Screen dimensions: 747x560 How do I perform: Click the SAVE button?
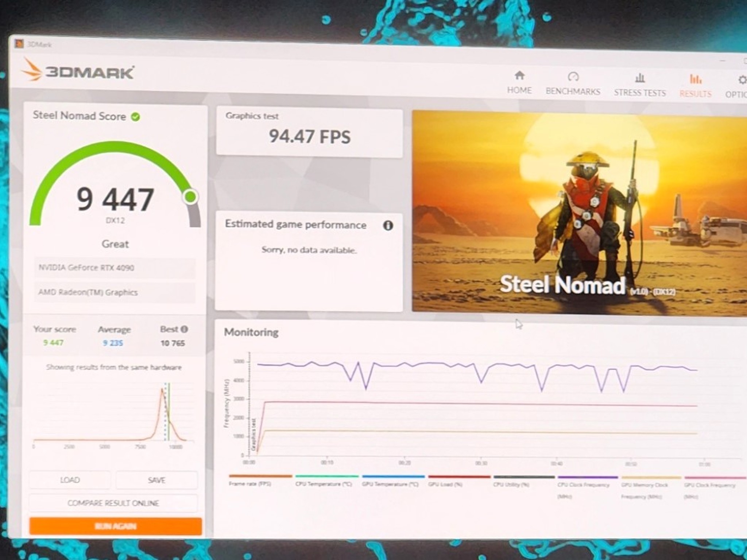click(156, 480)
